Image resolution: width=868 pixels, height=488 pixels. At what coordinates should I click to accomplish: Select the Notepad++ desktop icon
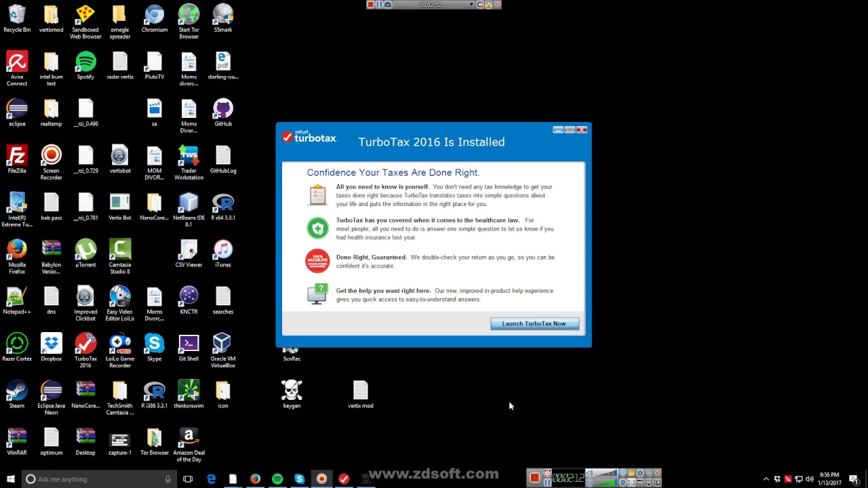tap(17, 300)
